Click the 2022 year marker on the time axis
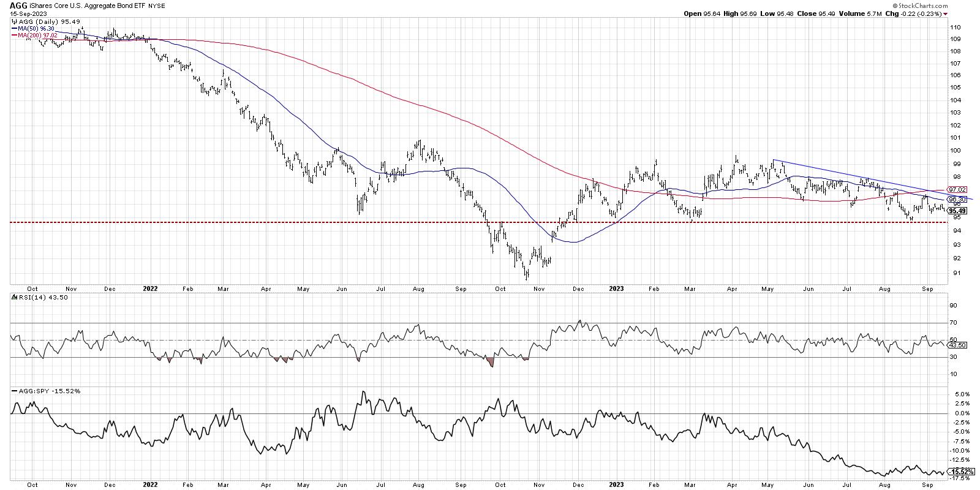Image resolution: width=980 pixels, height=490 pixels. 149,288
